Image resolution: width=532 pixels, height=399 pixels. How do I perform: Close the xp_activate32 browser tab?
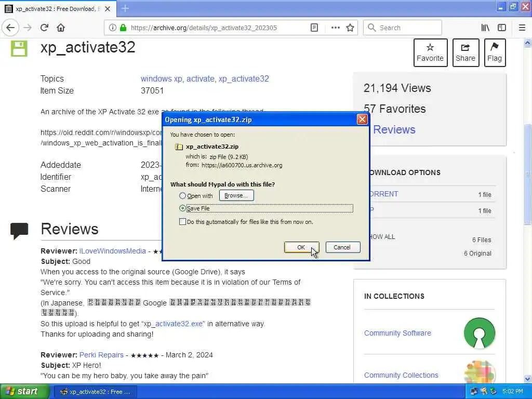[108, 9]
